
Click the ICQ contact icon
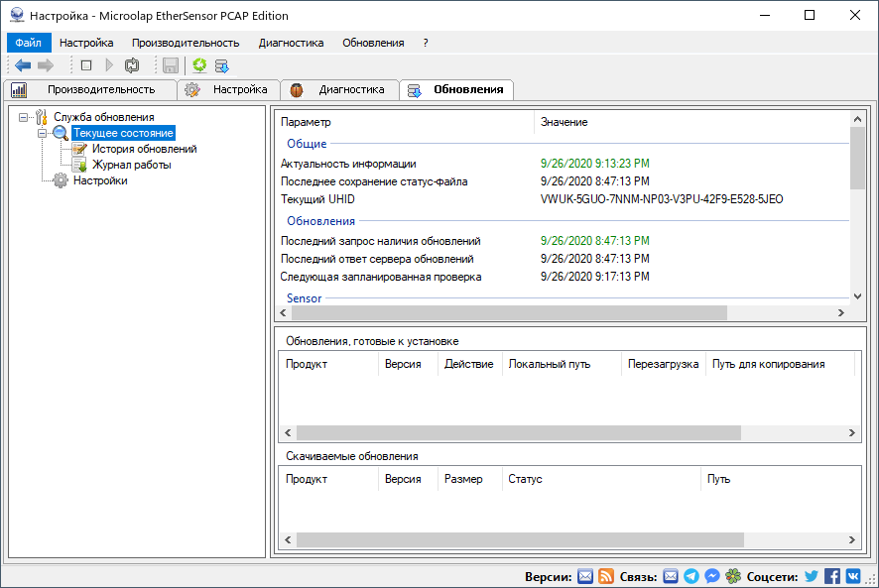(731, 575)
